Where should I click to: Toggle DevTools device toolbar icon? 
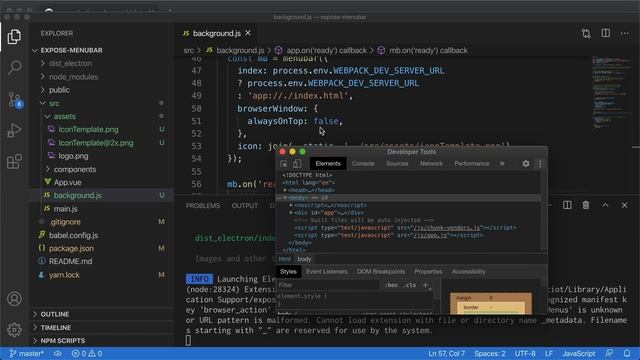(297, 164)
